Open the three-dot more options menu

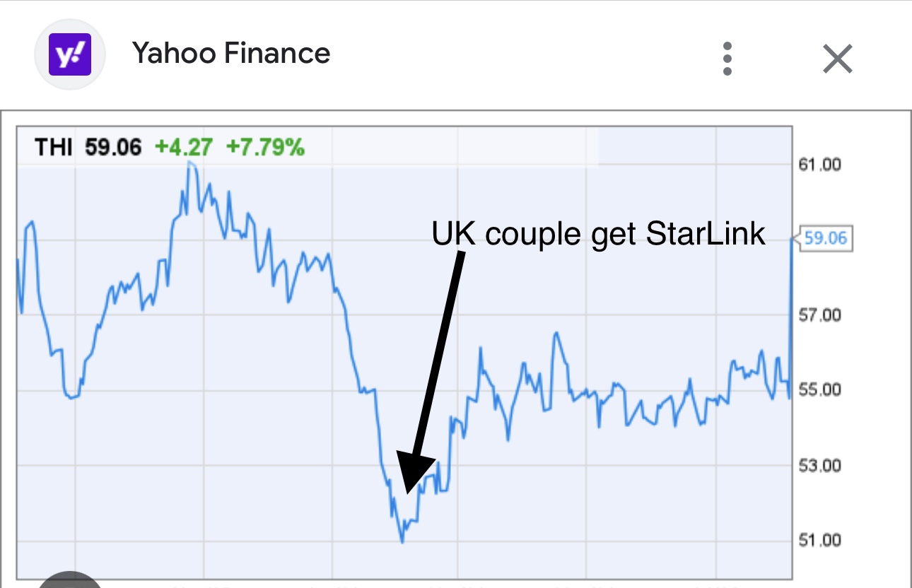coord(727,59)
